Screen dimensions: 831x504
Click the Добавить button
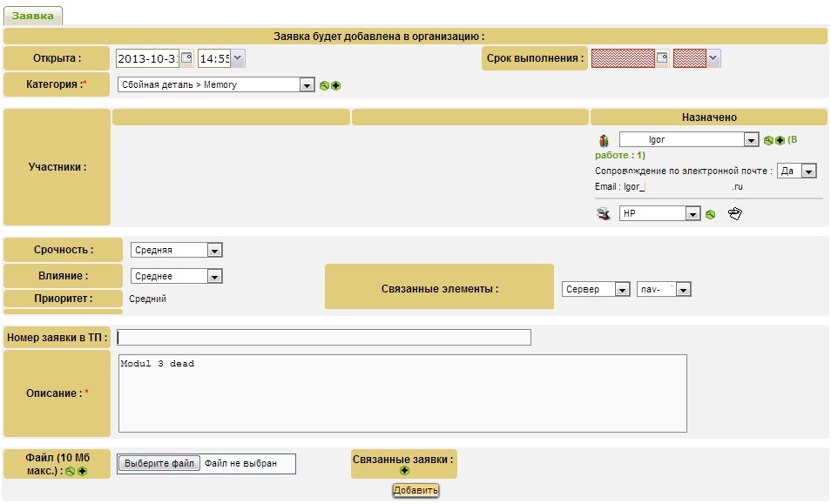coord(415,490)
